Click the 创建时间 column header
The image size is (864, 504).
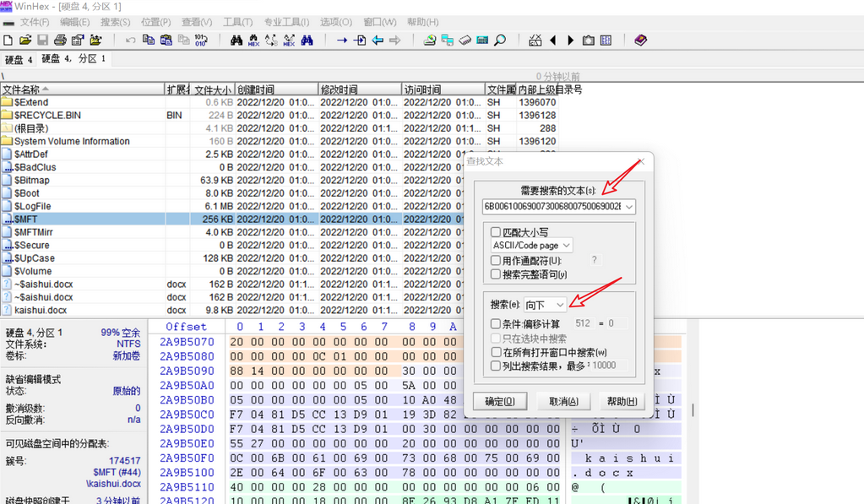277,89
